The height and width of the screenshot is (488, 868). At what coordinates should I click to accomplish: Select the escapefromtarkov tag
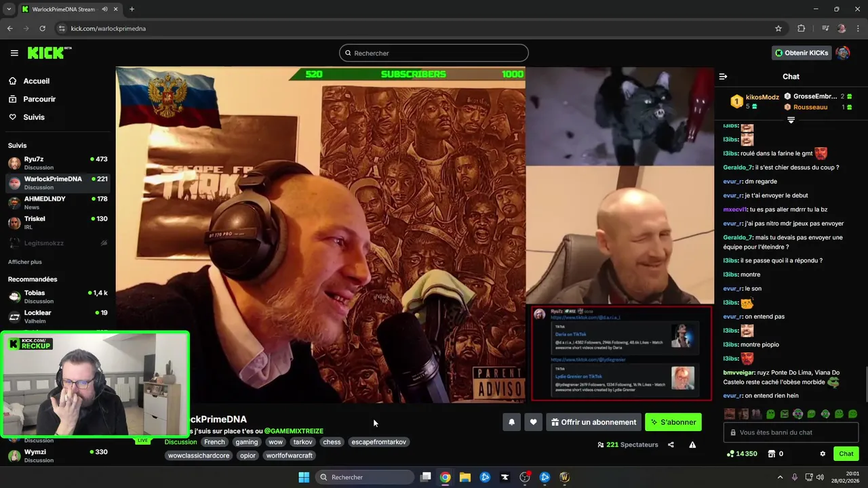379,442
